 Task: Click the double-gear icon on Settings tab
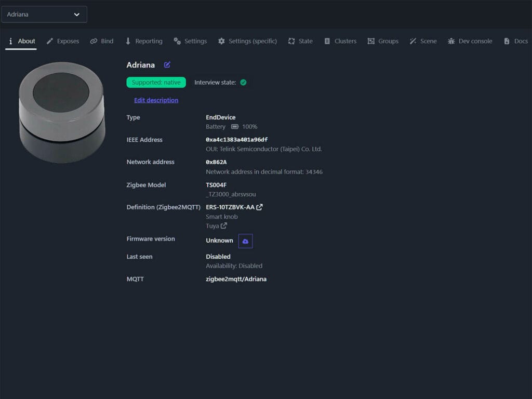click(x=177, y=41)
